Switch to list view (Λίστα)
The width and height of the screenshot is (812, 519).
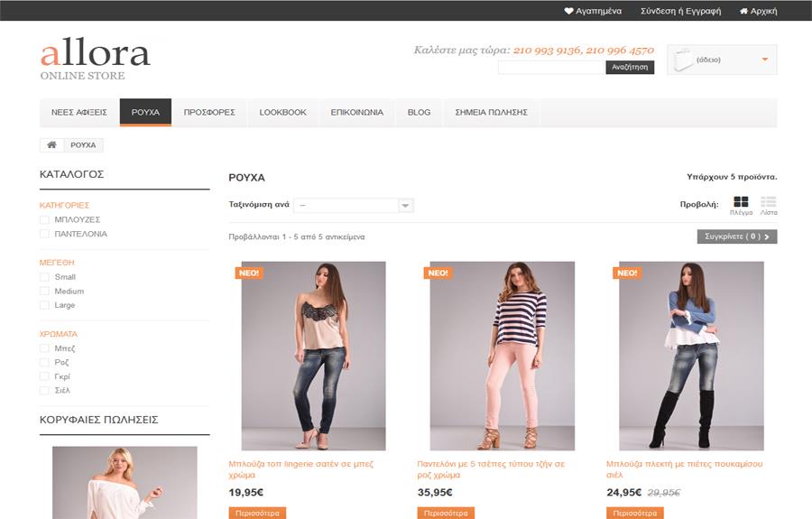pyautogui.click(x=769, y=205)
